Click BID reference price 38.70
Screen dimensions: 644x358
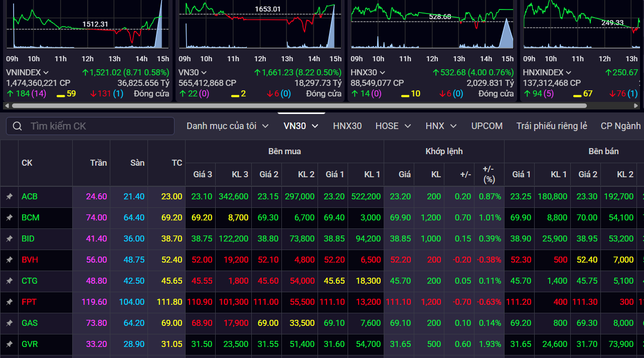tap(172, 239)
